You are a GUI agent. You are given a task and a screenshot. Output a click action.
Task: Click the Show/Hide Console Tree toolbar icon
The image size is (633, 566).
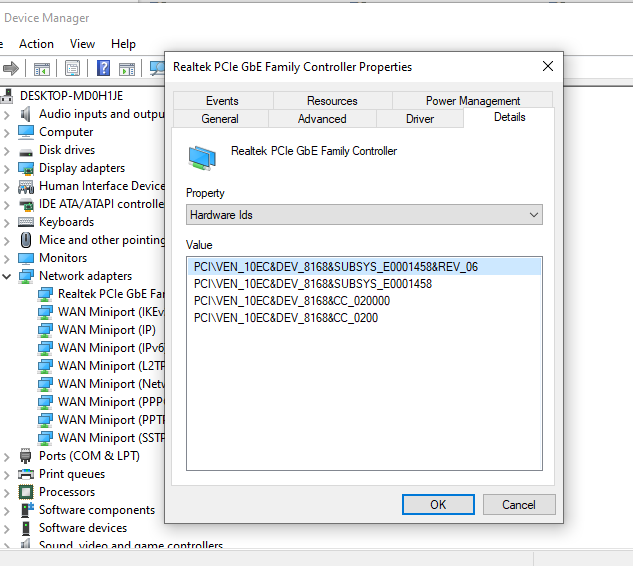click(42, 69)
